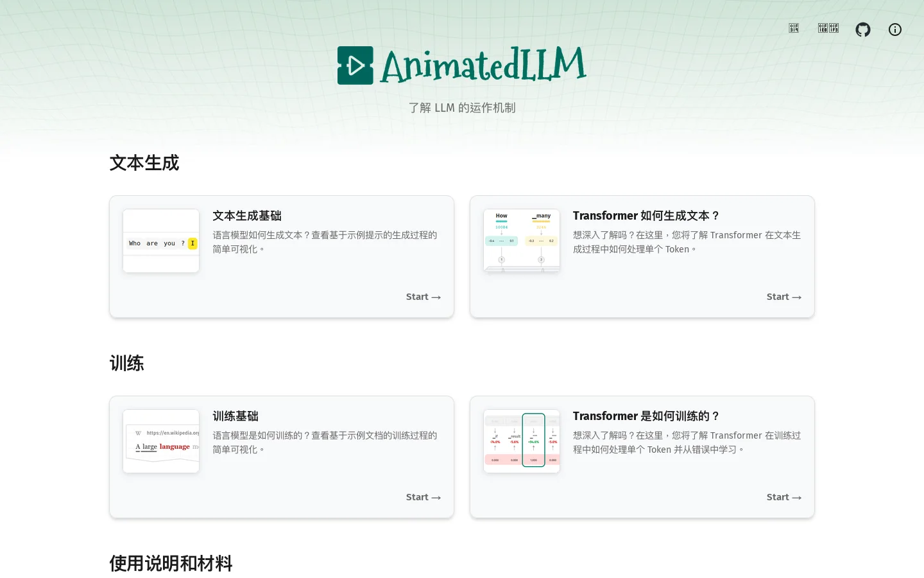
Task: Click description starting 语言模型如何生成文本
Action: (325, 242)
